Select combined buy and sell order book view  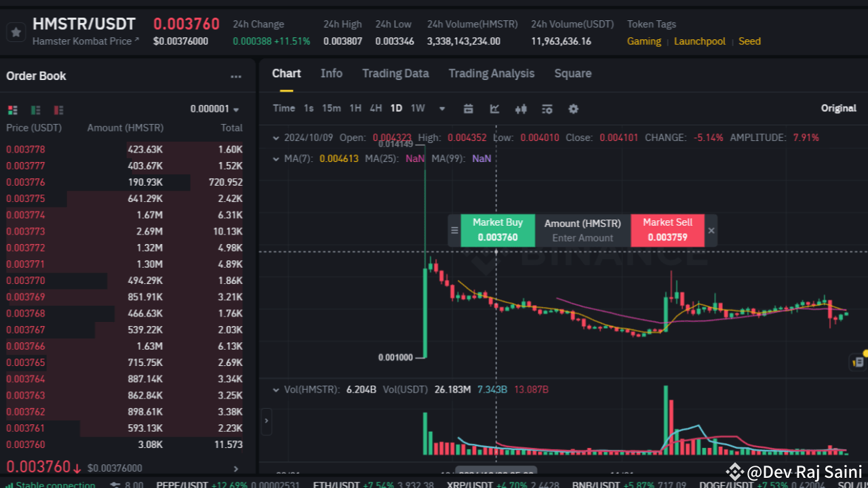click(x=12, y=110)
